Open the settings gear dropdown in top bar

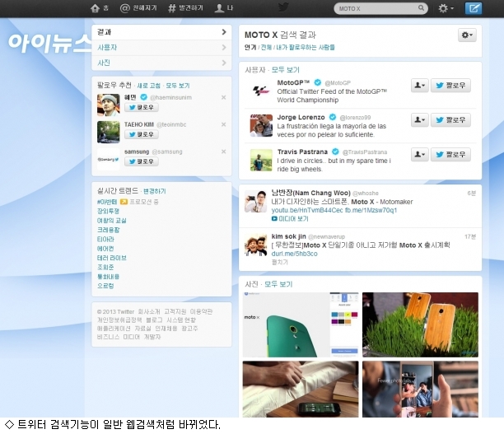446,8
